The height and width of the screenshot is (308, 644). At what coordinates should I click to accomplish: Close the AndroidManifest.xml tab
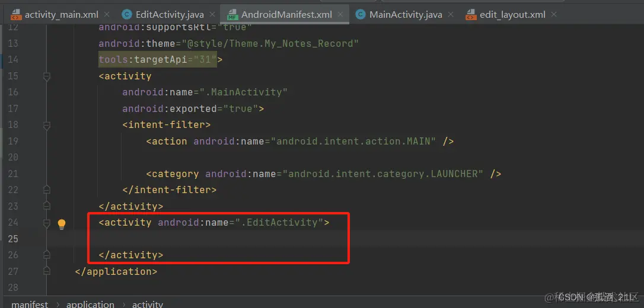point(340,14)
